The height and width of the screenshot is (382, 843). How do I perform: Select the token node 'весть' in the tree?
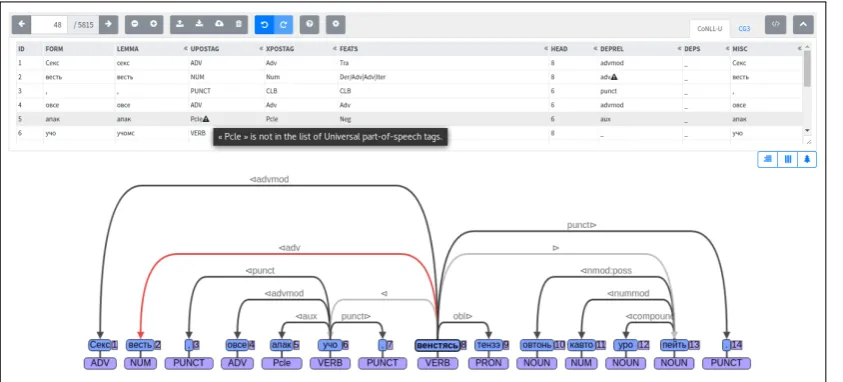[140, 345]
